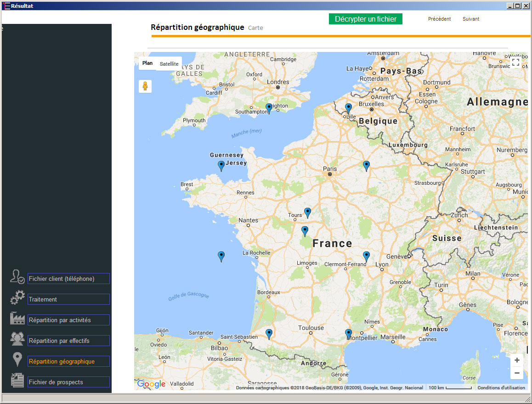Click the marker just left of the France label
This screenshot has width=532, height=404.
pos(305,231)
